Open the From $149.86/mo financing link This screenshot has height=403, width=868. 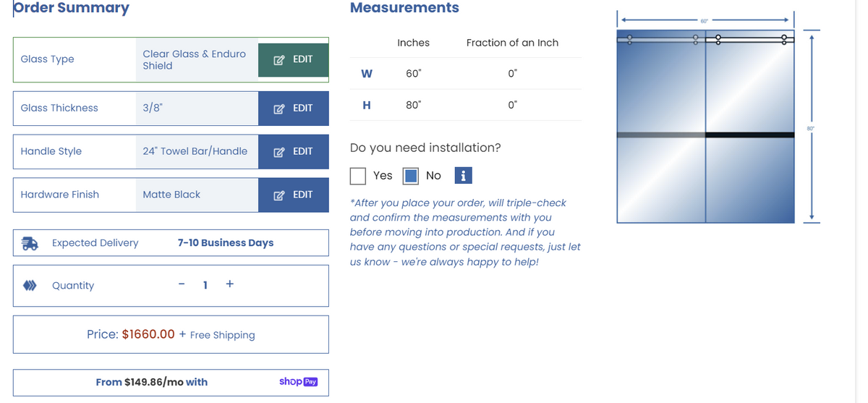[152, 382]
